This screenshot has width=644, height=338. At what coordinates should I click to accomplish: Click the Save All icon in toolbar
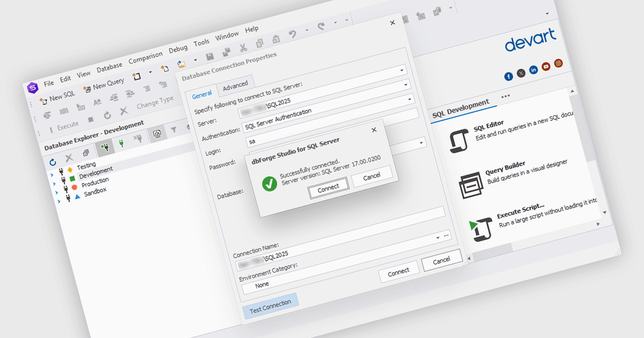click(226, 52)
